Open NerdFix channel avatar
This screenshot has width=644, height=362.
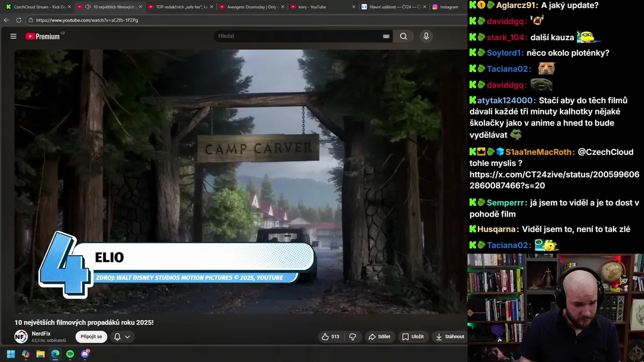coord(21,337)
